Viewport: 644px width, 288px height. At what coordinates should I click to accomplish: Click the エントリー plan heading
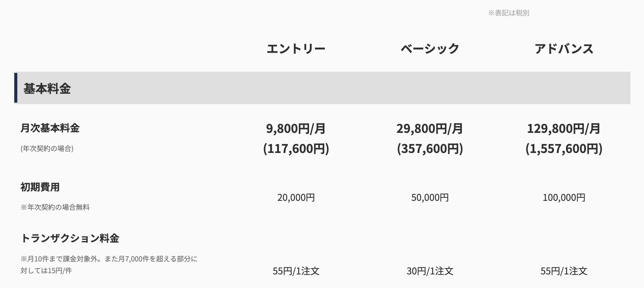click(296, 49)
